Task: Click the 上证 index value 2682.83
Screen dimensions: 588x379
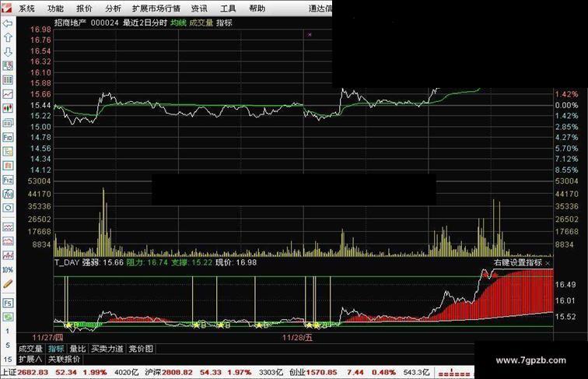Action: [x=33, y=373]
